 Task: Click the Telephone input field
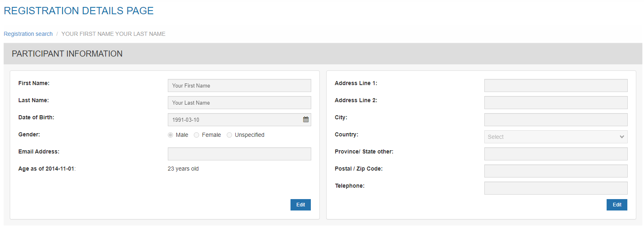[555, 188]
